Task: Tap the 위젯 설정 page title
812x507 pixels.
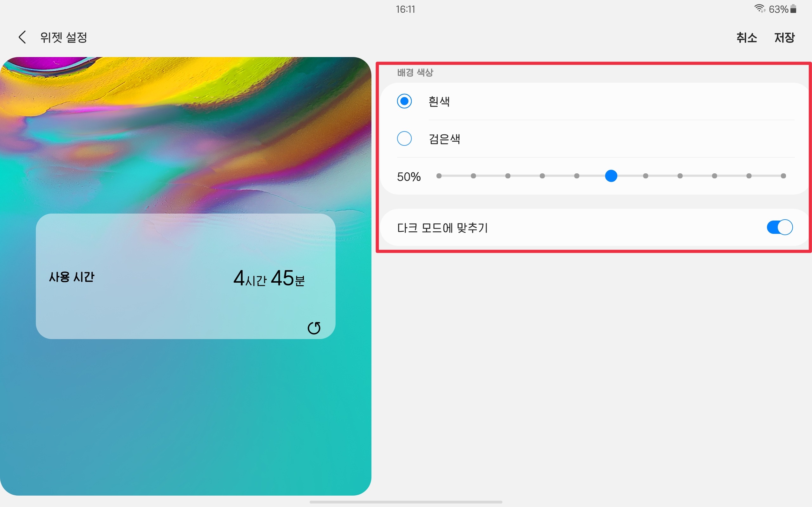Action: click(x=64, y=37)
